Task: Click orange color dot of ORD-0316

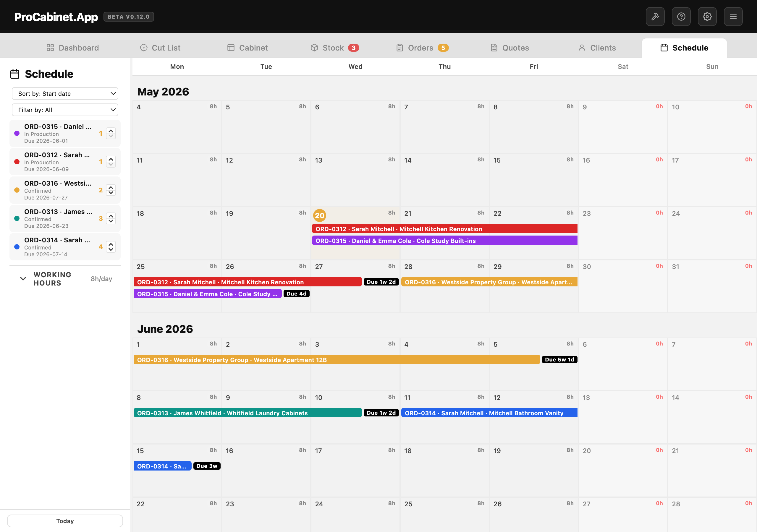Action: (x=17, y=190)
